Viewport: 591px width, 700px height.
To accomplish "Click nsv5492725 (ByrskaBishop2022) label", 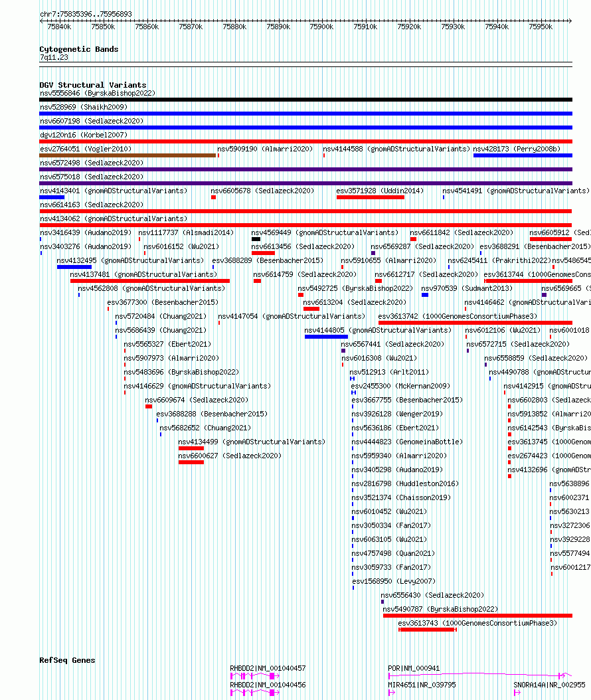I will pyautogui.click(x=355, y=288).
